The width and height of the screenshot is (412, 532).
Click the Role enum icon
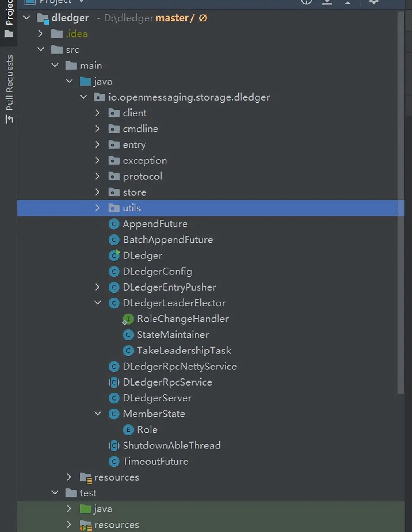(128, 430)
